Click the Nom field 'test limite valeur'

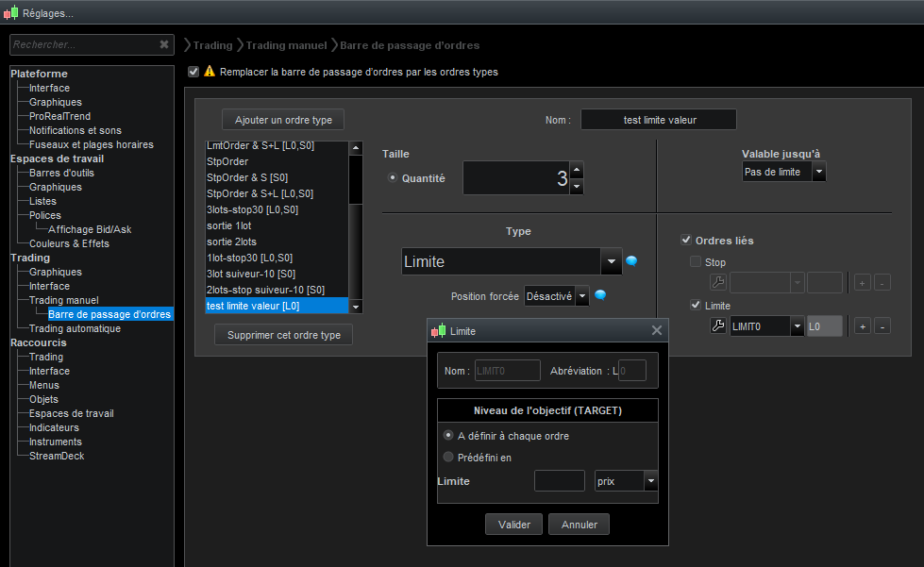tap(658, 120)
